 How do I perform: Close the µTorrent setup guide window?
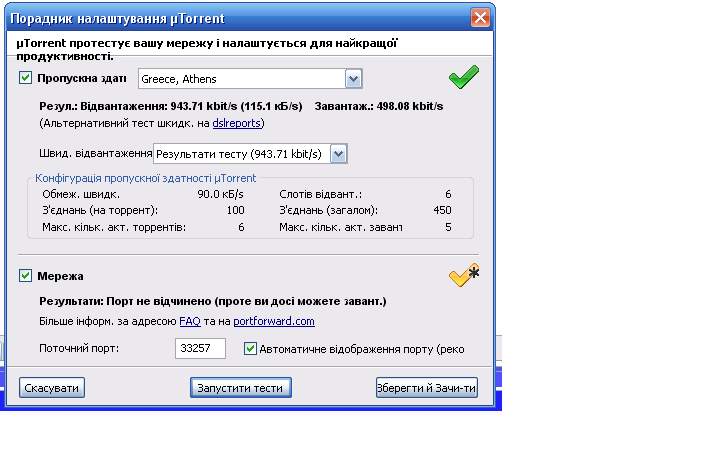[x=480, y=18]
